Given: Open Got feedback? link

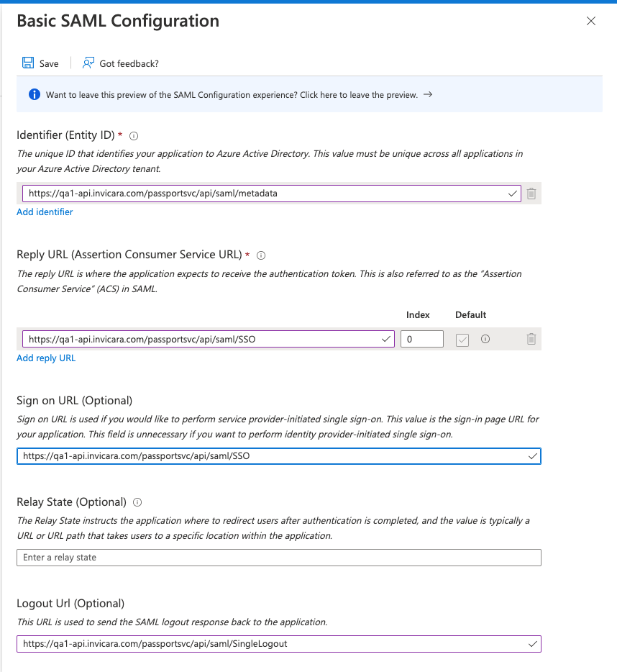Looking at the screenshot, I should (129, 63).
